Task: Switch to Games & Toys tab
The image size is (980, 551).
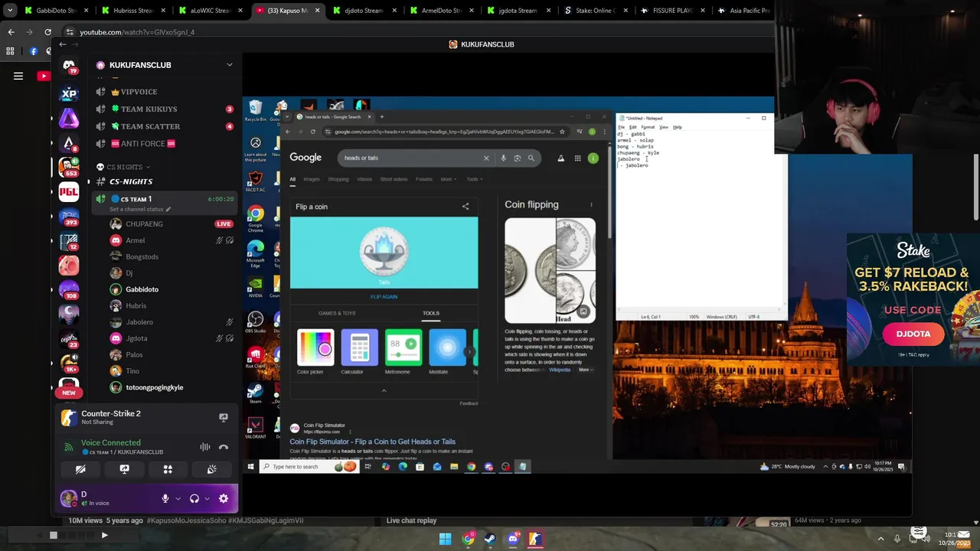Action: [337, 313]
